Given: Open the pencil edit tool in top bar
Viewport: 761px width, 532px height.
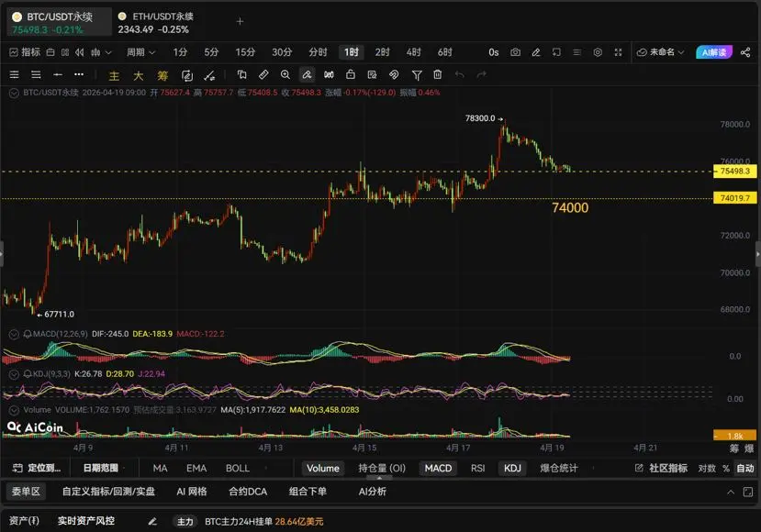Looking at the screenshot, I should click(x=536, y=52).
